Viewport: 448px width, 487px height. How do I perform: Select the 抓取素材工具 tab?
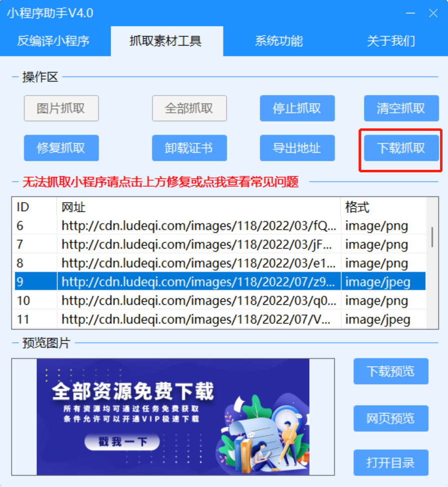(x=167, y=41)
